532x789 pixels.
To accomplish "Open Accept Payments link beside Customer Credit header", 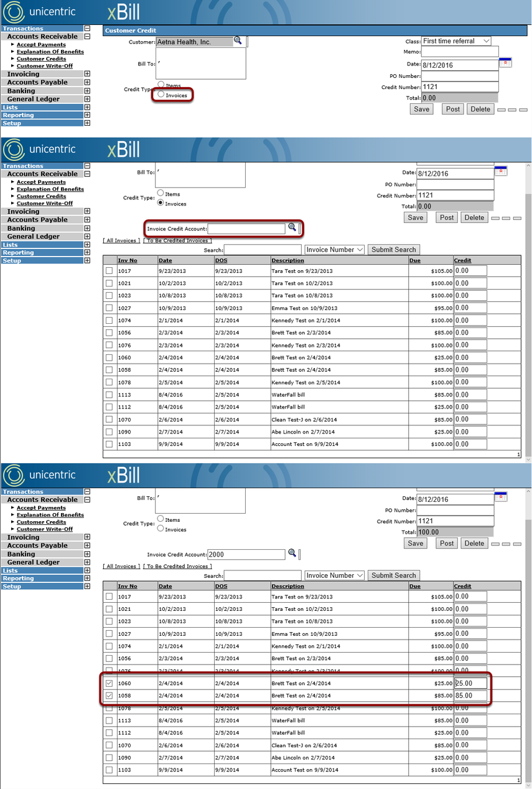I will (41, 45).
